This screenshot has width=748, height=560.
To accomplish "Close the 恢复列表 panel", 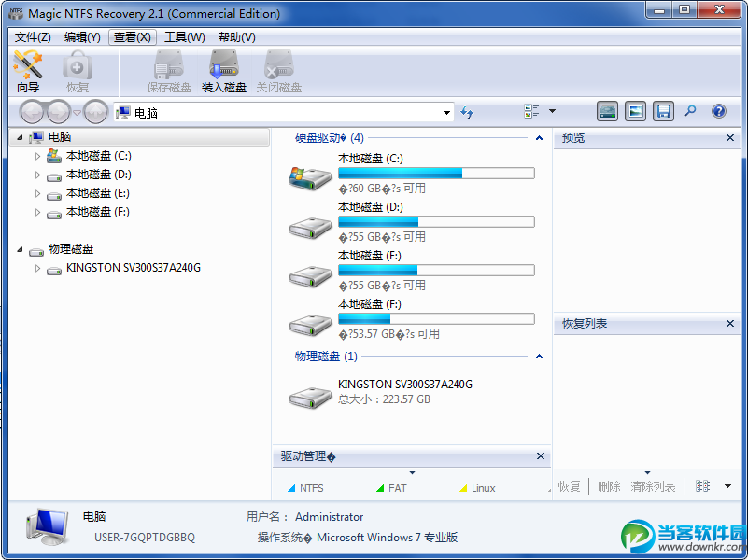I will pos(730,324).
